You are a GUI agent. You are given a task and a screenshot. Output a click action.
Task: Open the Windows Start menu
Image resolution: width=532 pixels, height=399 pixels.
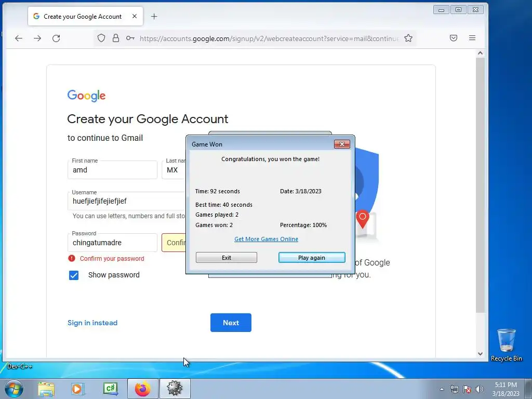[14, 389]
